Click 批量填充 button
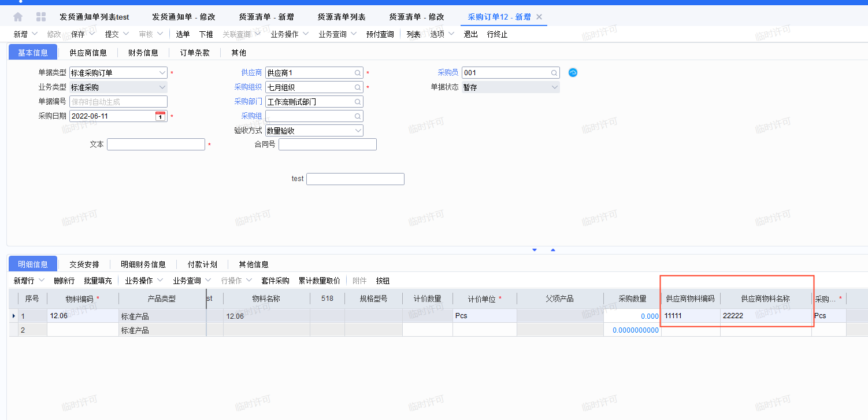868x420 pixels. pyautogui.click(x=98, y=281)
